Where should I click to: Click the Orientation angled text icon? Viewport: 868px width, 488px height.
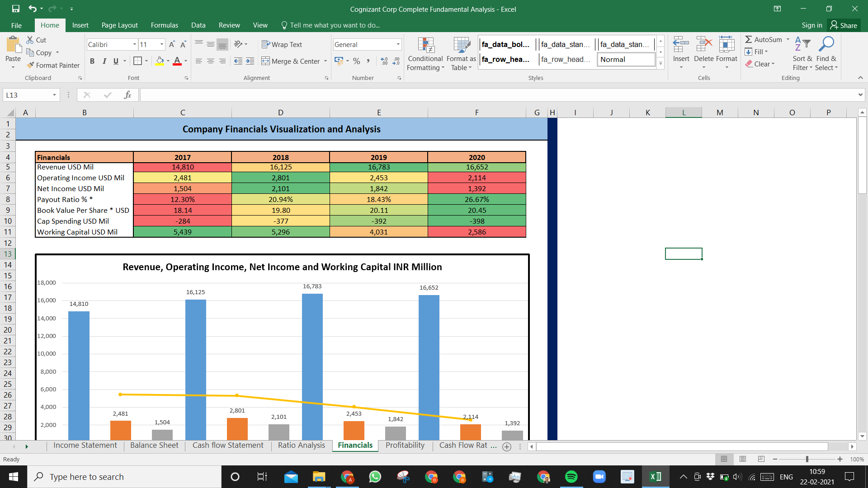click(x=238, y=44)
